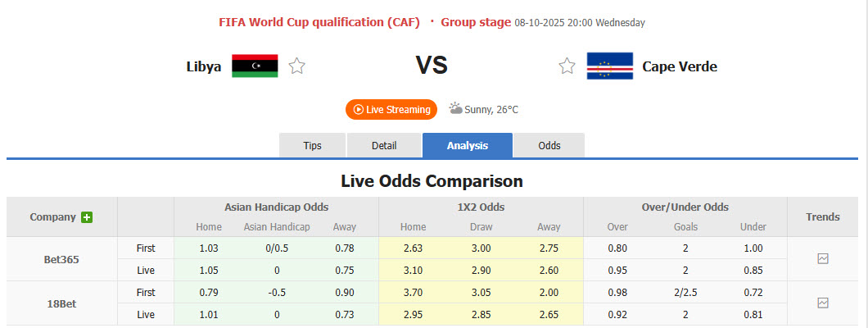Click Bet365 live home 1X2 odds 3.10
Viewport: 868px width, 328px height.
(x=413, y=270)
